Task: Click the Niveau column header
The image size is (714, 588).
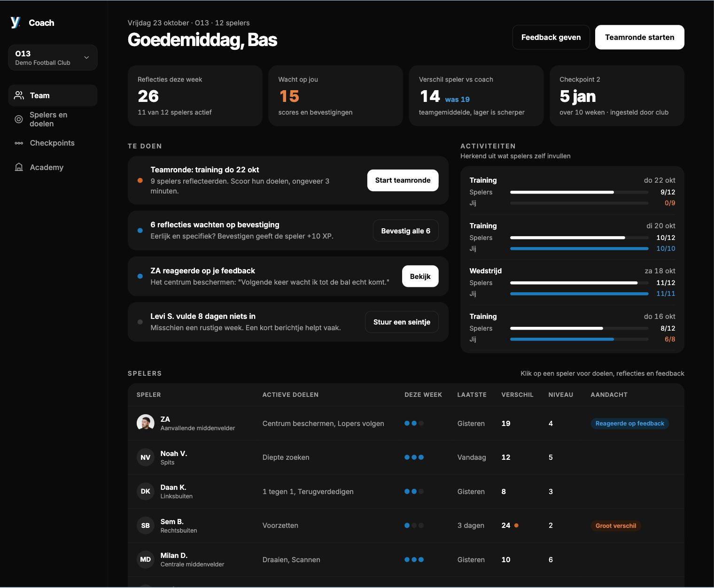Action: 560,395
